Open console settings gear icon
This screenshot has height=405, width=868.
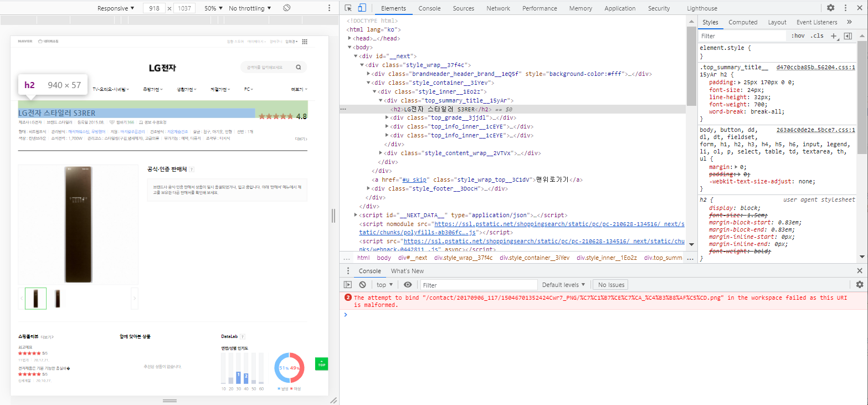[860, 285]
